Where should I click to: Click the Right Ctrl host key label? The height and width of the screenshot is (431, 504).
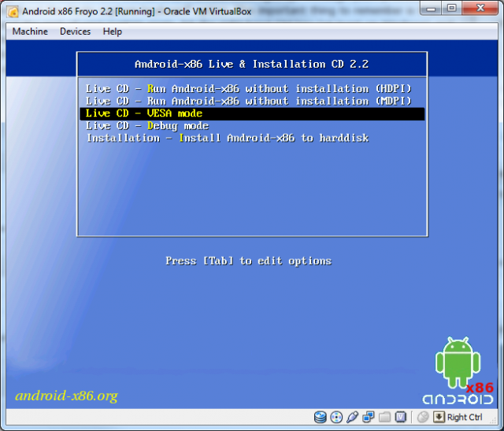(465, 417)
